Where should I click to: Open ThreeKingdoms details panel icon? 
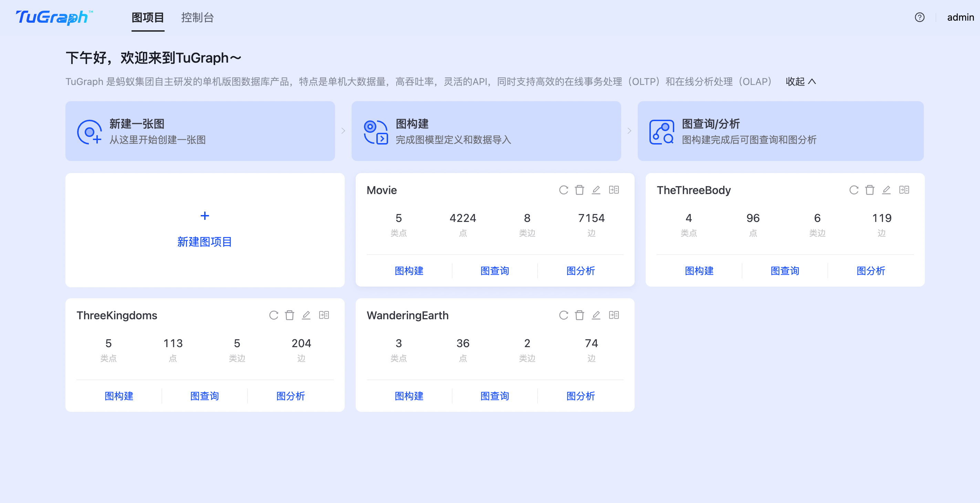(324, 315)
